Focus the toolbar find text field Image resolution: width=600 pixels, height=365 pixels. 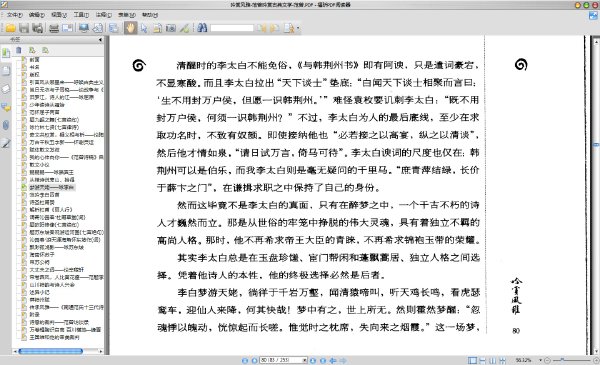click(232, 28)
